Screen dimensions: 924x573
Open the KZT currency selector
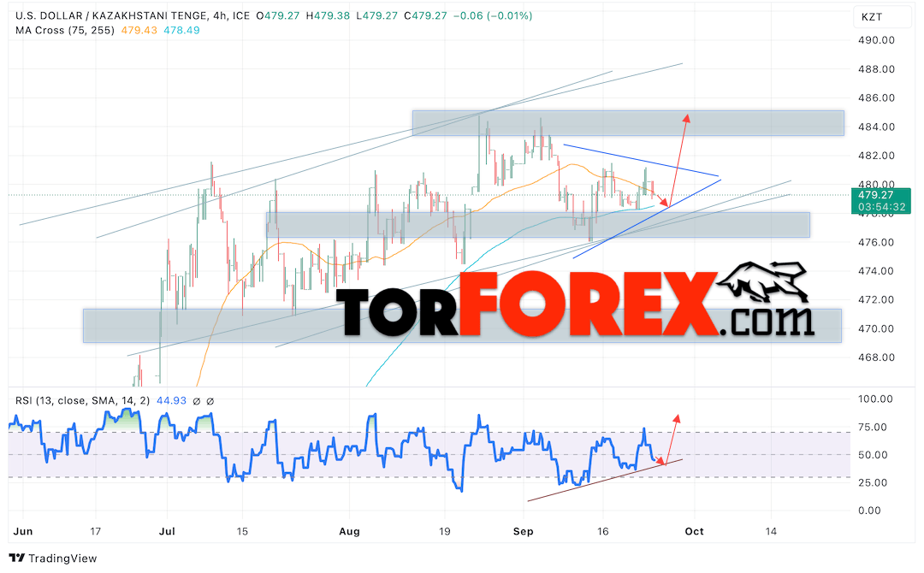tap(881, 17)
